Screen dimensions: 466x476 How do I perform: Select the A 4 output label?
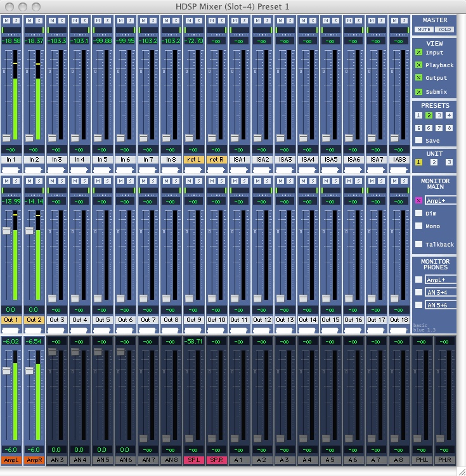point(308,460)
